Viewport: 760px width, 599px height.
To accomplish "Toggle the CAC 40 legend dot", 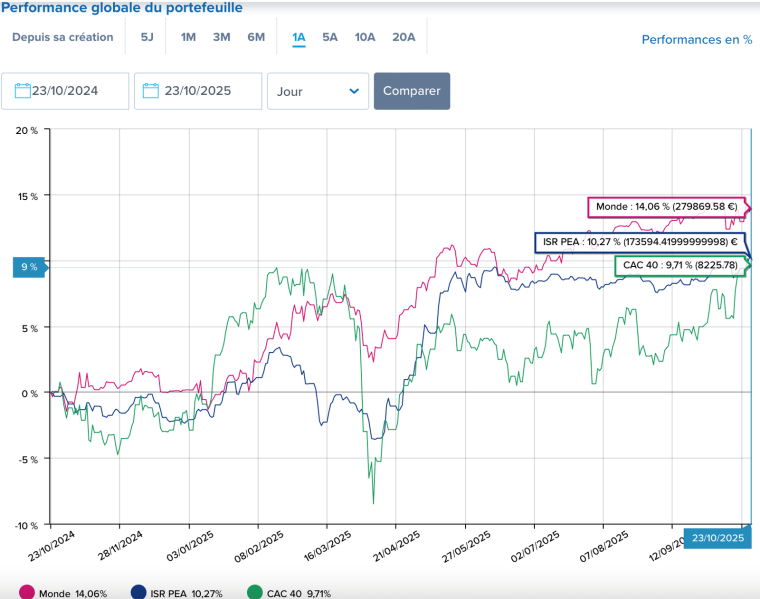I will click(254, 593).
